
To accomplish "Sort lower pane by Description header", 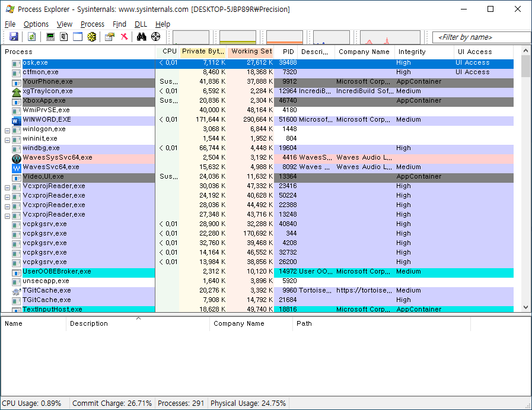I will pyautogui.click(x=138, y=323).
